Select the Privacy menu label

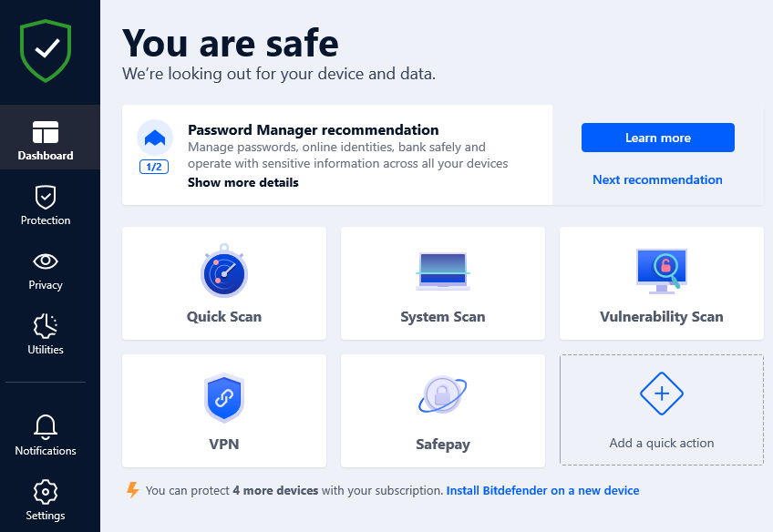(x=46, y=285)
